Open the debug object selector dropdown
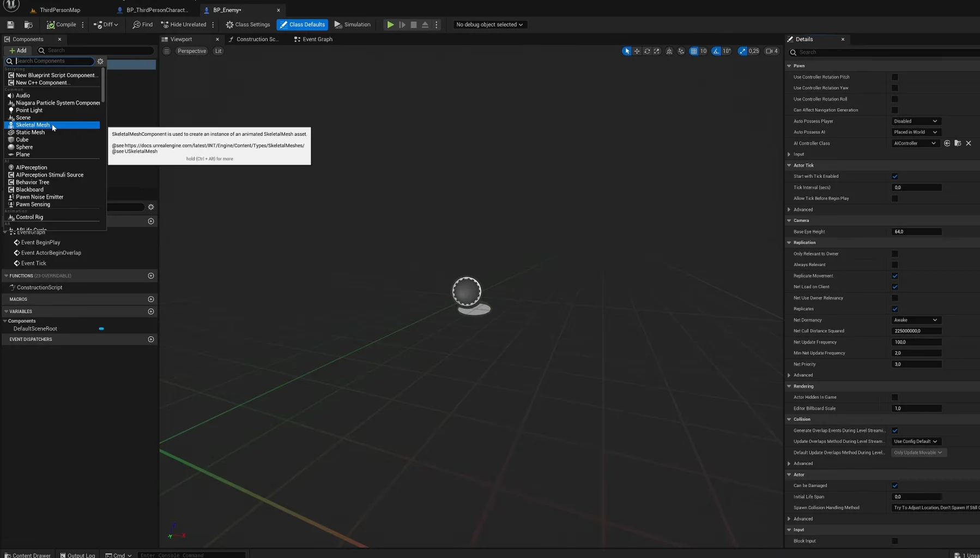 [x=489, y=25]
